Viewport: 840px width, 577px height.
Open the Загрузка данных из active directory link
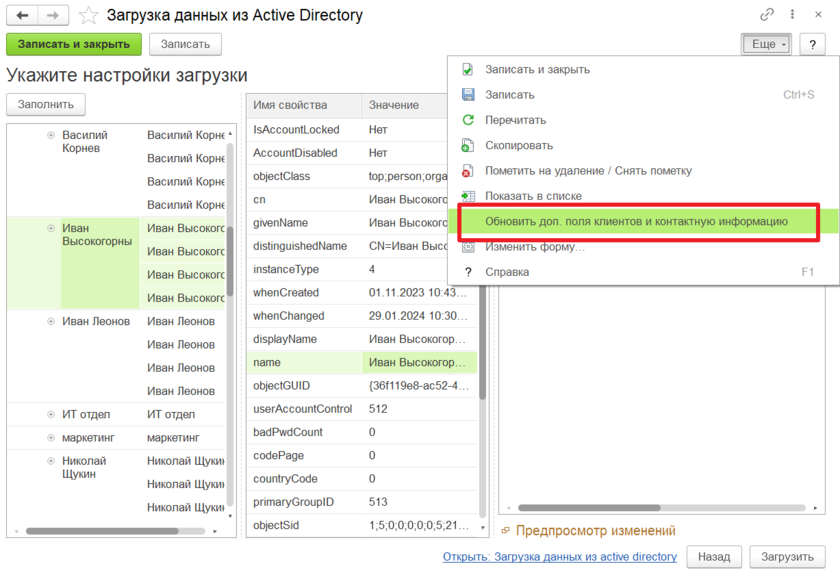(x=559, y=556)
